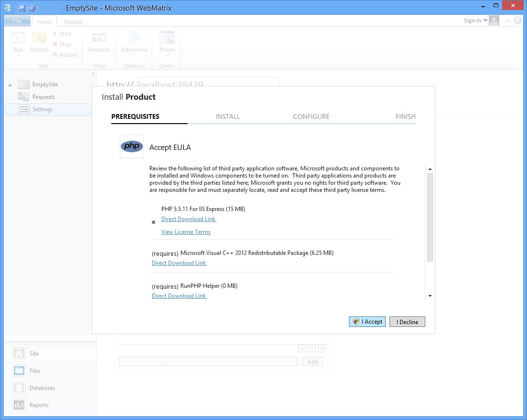Screen dimensions: 527x420
Task: Collapse the left navigation pane chevron
Action: (93, 73)
